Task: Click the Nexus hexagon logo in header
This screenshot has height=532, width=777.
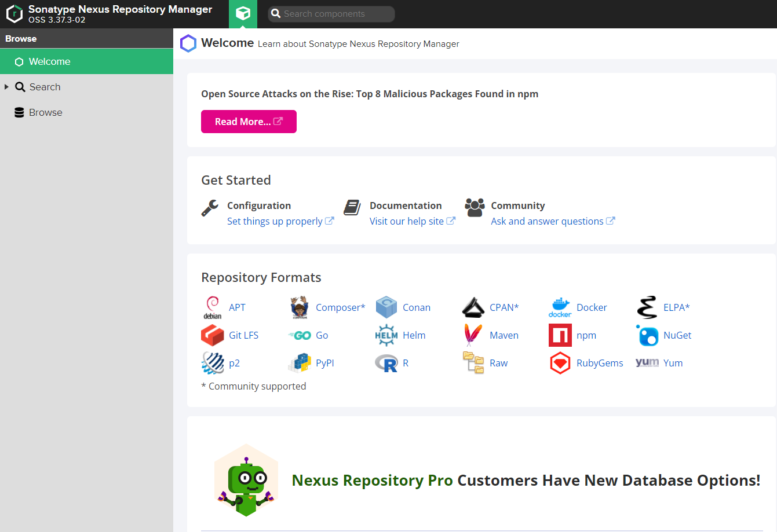Action: [14, 14]
